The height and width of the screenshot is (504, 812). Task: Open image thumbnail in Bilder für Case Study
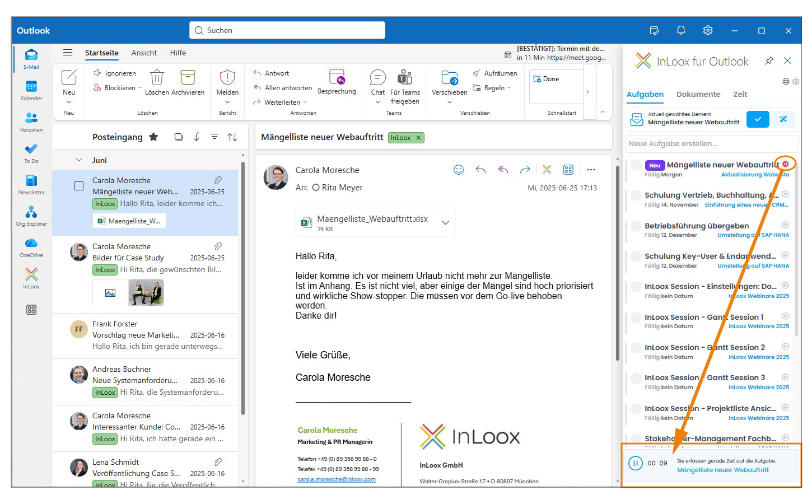[x=146, y=292]
